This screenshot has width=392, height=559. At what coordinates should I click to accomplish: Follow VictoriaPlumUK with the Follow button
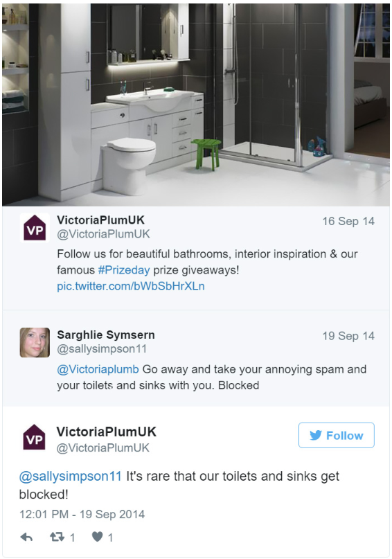(337, 435)
